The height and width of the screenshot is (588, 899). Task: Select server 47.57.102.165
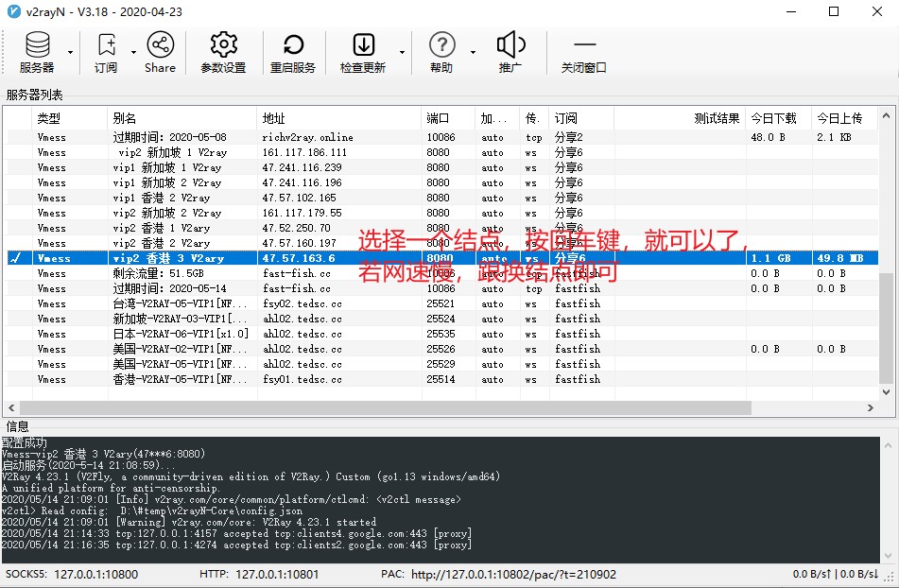tap(441, 198)
